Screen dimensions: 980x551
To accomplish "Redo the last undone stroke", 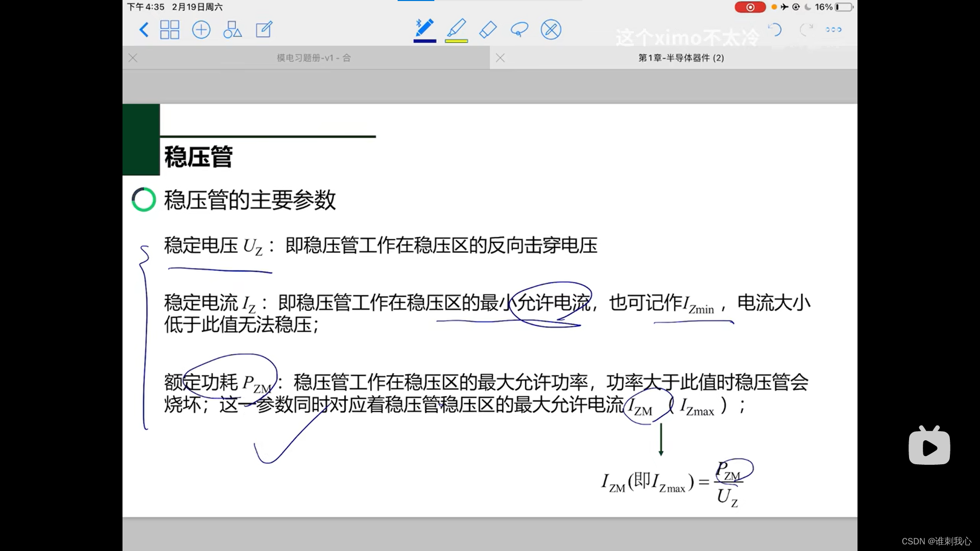I will (806, 30).
